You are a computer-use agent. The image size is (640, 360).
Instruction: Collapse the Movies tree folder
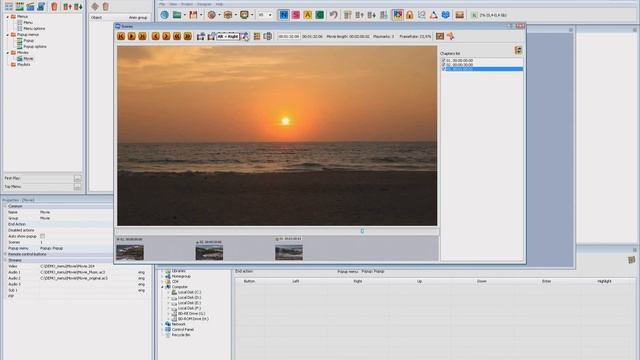pos(7,53)
